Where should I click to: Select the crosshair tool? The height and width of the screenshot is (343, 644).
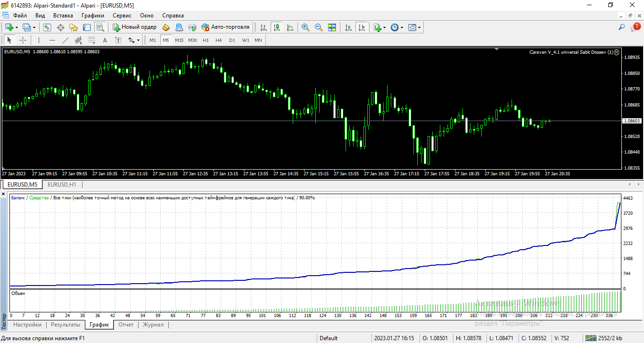point(23,40)
